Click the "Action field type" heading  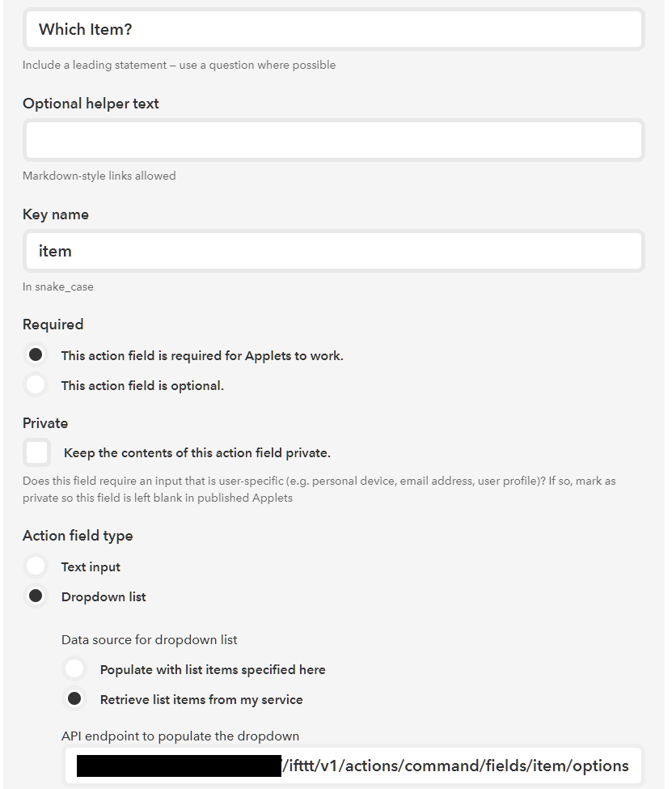tap(78, 536)
